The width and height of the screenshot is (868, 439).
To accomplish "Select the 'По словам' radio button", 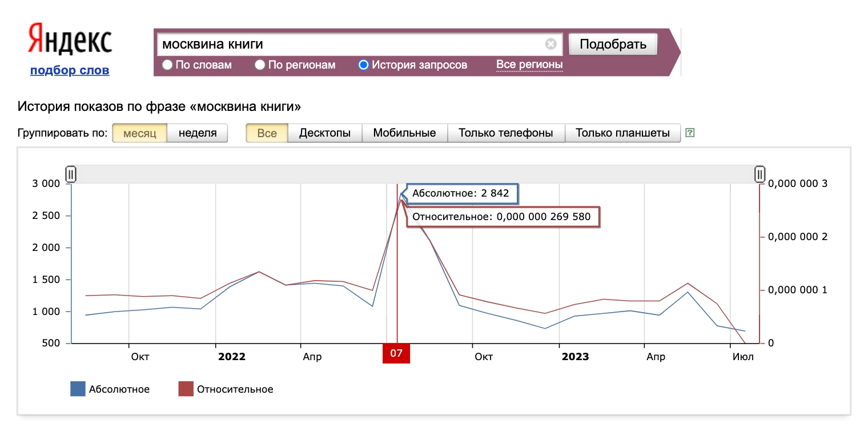I will [167, 65].
